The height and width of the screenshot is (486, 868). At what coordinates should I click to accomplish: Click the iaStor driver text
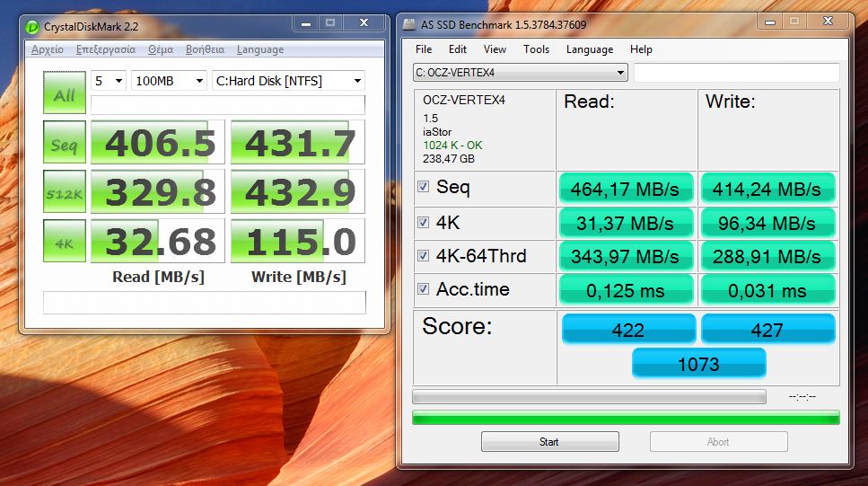(437, 132)
